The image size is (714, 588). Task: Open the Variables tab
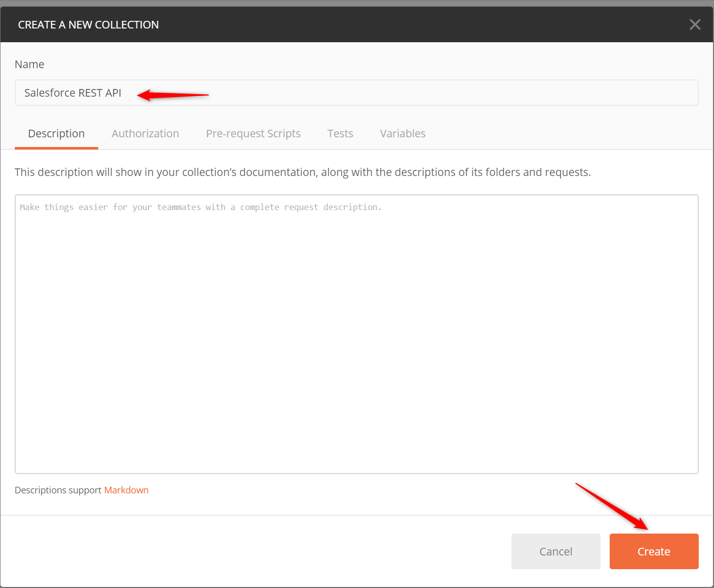tap(403, 134)
